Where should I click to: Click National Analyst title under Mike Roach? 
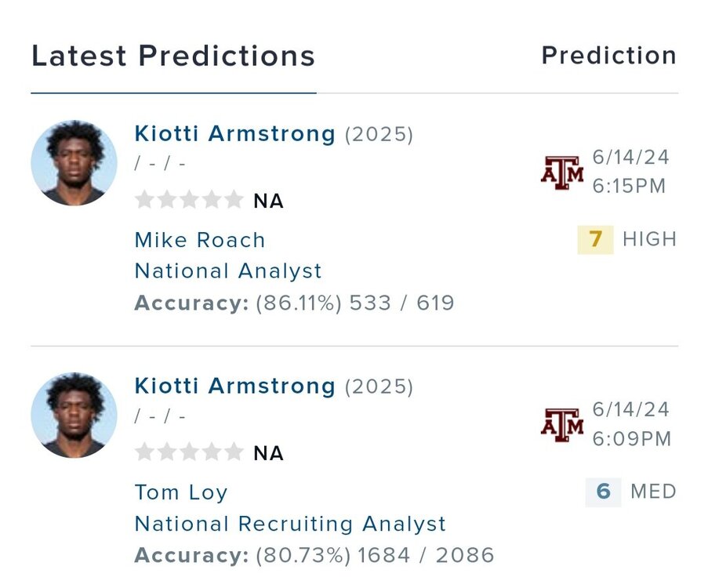[x=228, y=271]
